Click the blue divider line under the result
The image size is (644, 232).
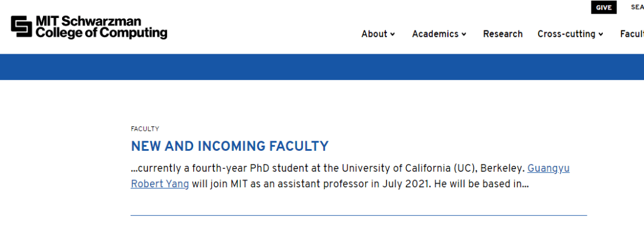pos(358,215)
